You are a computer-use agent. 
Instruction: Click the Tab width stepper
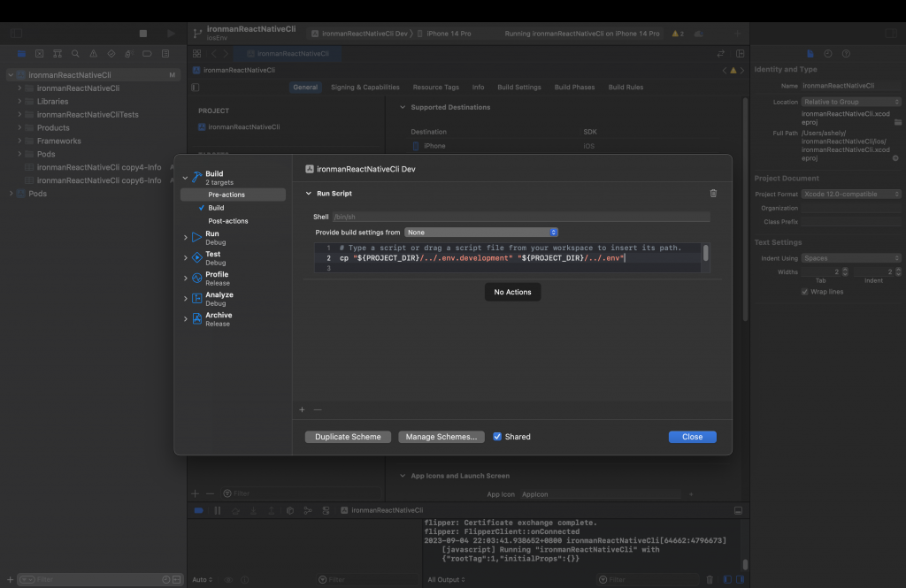(845, 271)
